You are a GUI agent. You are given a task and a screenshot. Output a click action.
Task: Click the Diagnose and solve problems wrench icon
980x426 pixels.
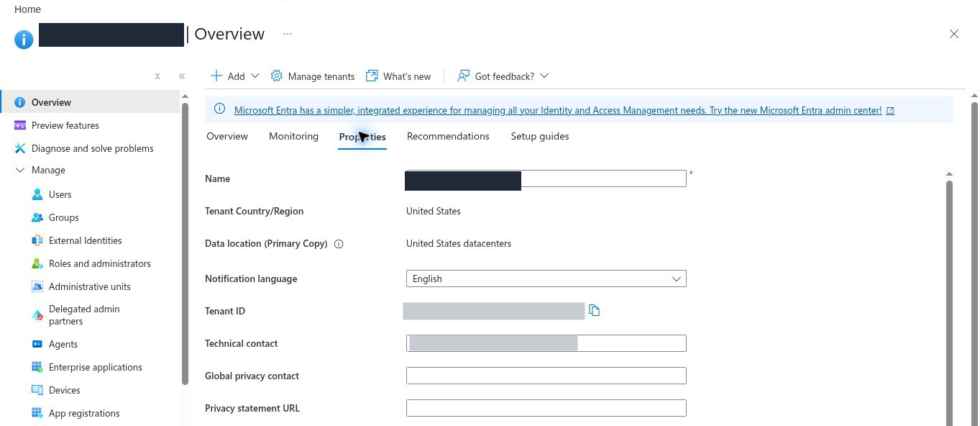click(20, 148)
